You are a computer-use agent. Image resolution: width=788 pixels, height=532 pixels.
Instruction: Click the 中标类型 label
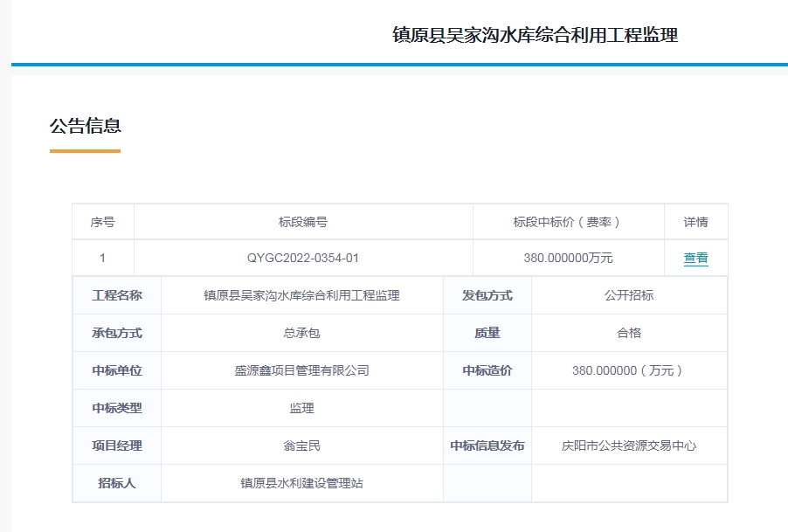tap(116, 408)
